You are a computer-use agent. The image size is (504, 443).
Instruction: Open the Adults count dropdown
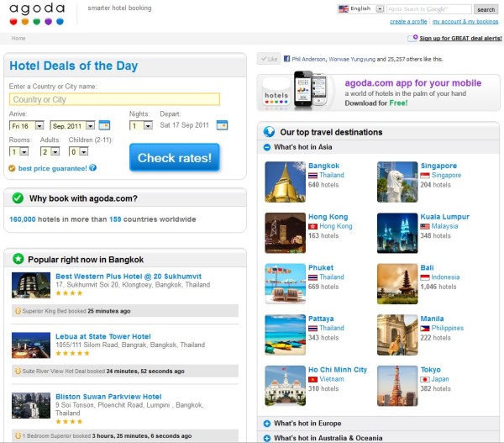click(x=55, y=151)
